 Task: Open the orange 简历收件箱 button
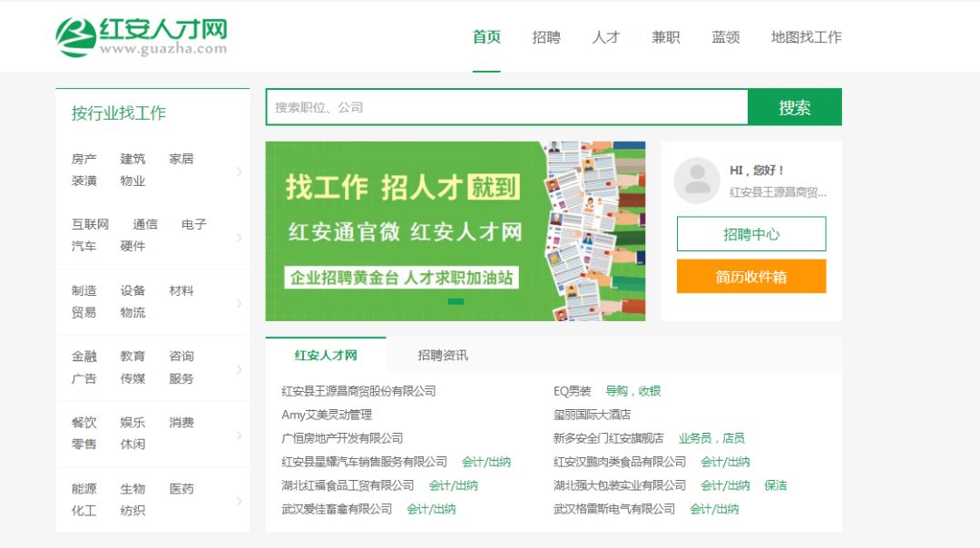[x=751, y=276]
